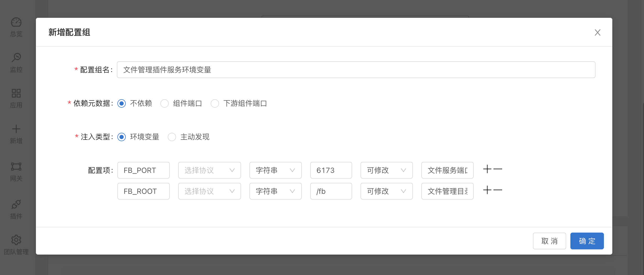This screenshot has height=275, width=644.
Task: Select the 组件端口 radio option
Action: (165, 103)
